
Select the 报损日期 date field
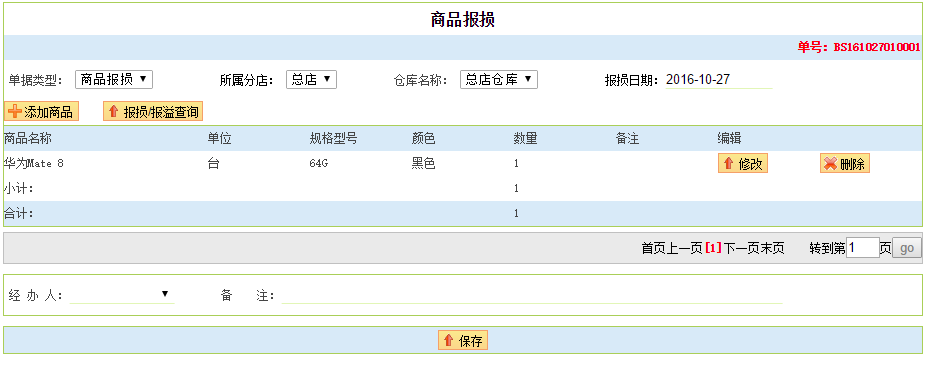718,80
